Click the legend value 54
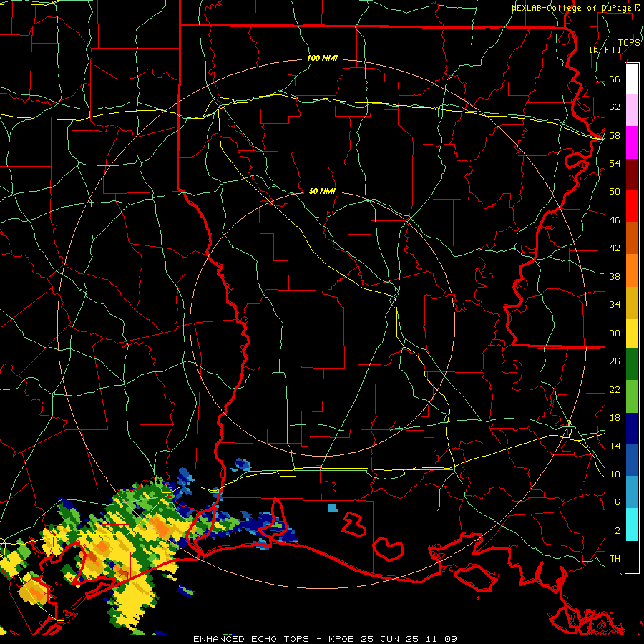Screen dimensions: 644x644 point(615,163)
